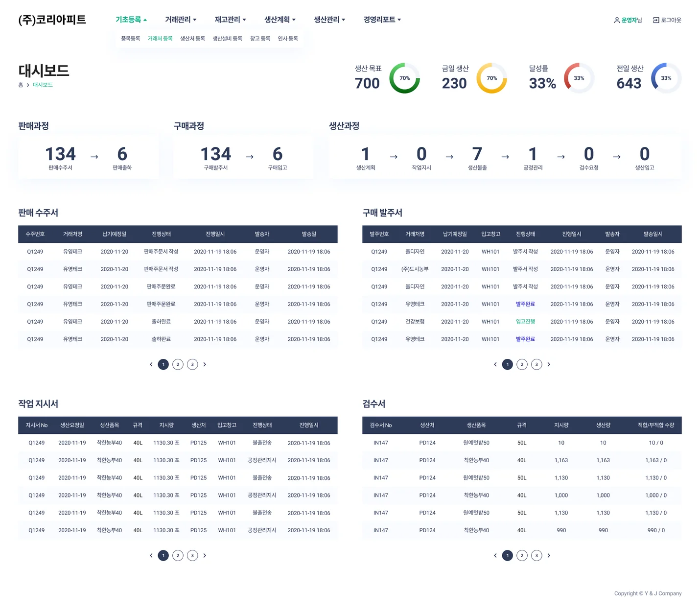The height and width of the screenshot is (615, 700).
Task: Click the 달성률 red 33% gauge
Action: (579, 78)
